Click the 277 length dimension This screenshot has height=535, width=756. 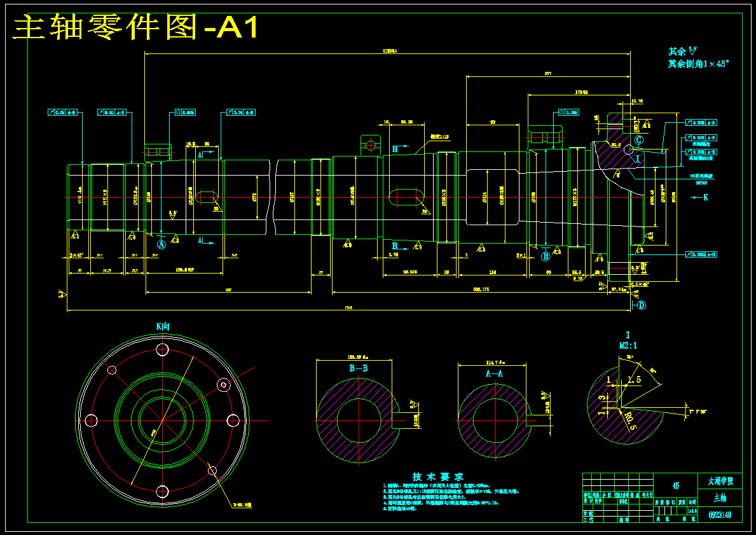point(548,73)
